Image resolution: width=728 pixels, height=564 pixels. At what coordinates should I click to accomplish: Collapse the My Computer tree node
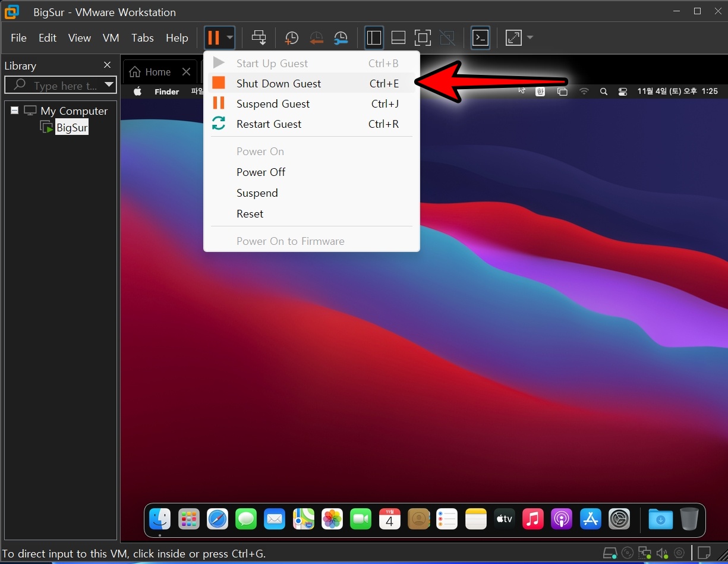(x=14, y=111)
